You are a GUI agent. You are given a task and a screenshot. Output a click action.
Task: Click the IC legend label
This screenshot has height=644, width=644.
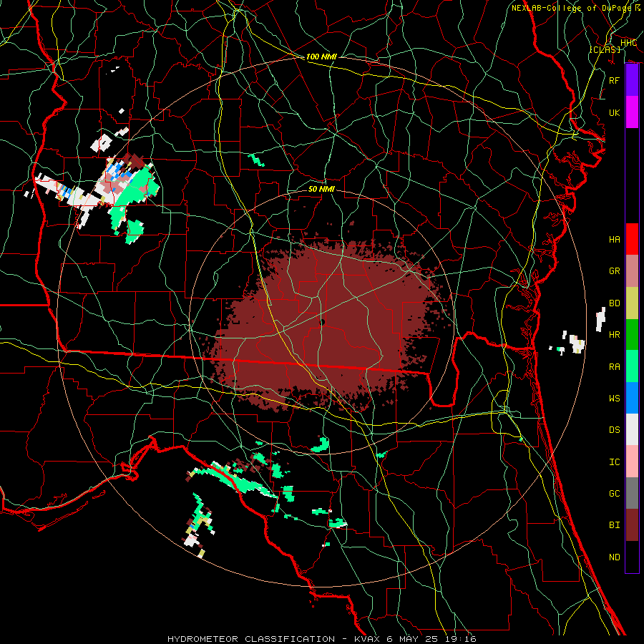[x=614, y=462]
